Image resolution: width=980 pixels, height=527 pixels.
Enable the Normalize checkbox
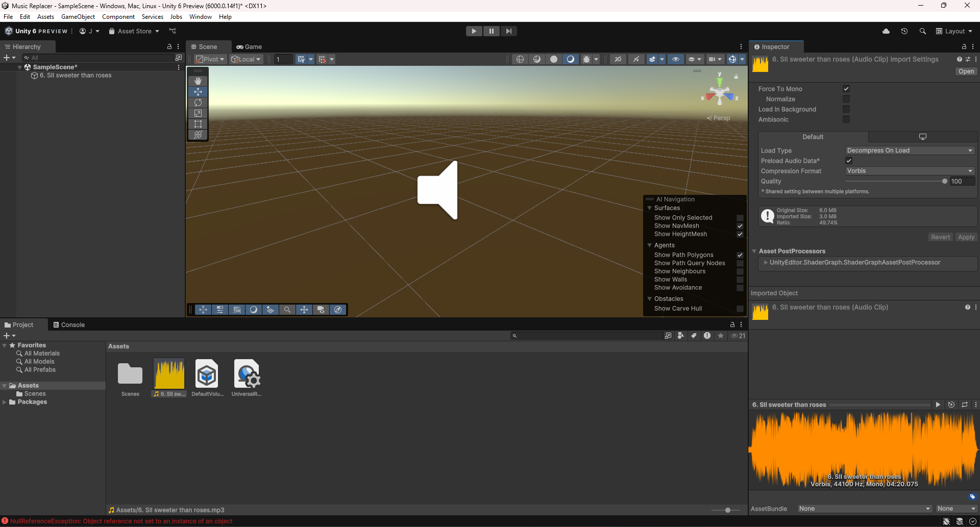(846, 99)
